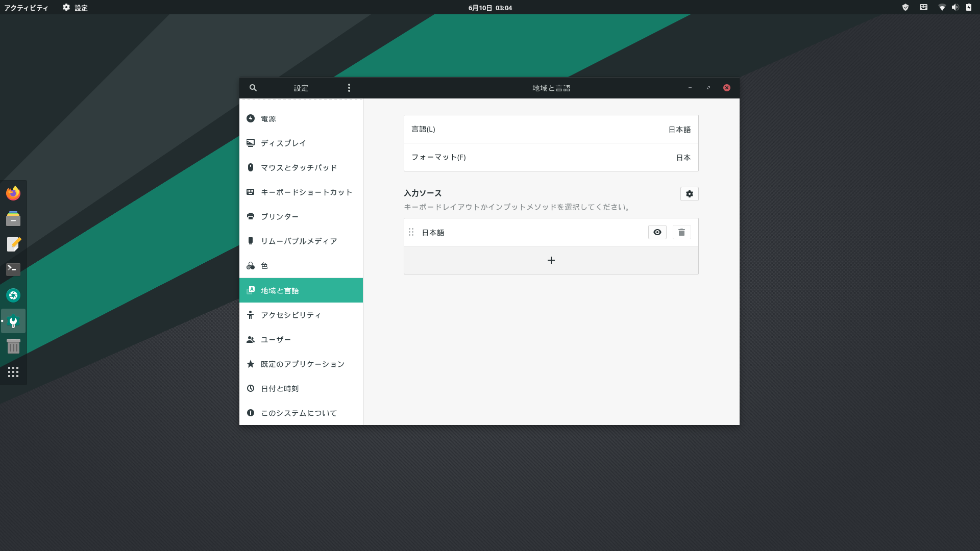This screenshot has height=551, width=980.
Task: Open the 言語(L) language selection row
Action: click(551, 129)
